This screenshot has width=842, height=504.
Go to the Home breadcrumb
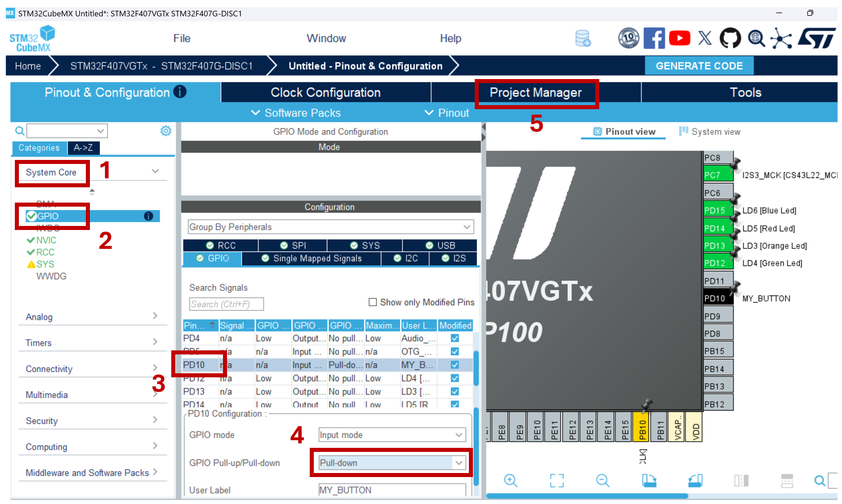28,66
